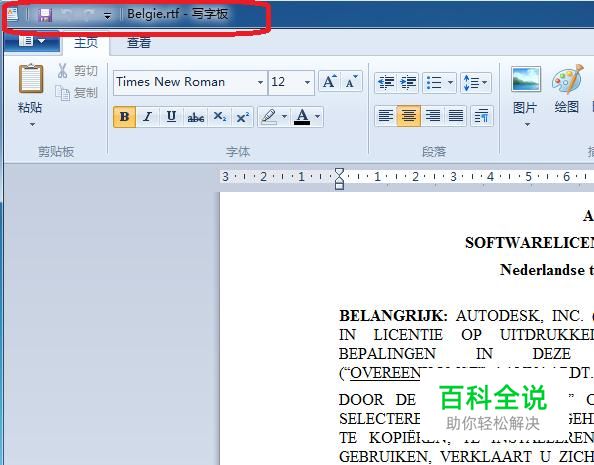Click the font color A button

click(x=302, y=117)
